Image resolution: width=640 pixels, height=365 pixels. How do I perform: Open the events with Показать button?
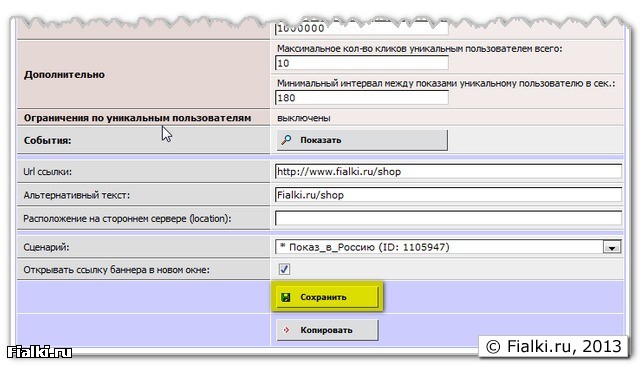point(362,140)
